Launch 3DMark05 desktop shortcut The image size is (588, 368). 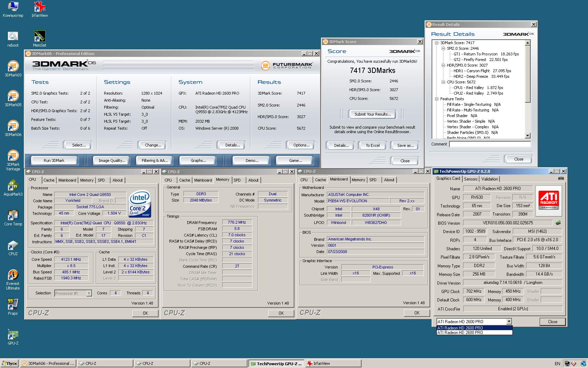[13, 99]
